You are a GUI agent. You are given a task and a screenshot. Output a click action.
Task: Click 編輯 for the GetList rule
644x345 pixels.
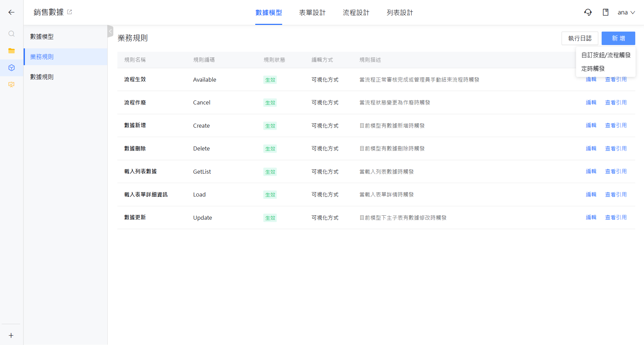[x=591, y=171]
